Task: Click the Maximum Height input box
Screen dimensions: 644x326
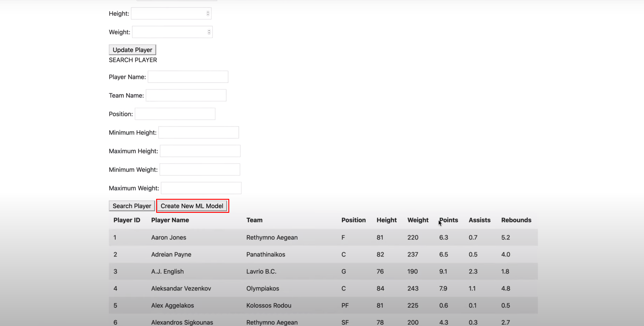Action: [200, 151]
